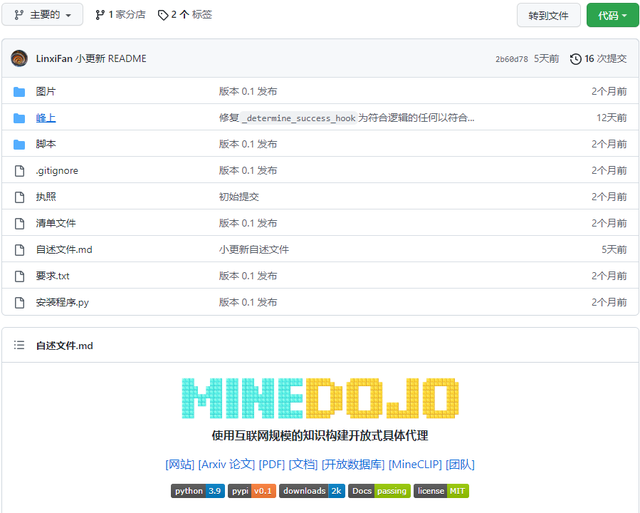Open the 图片 folder icon
640x513 pixels.
pos(19,92)
